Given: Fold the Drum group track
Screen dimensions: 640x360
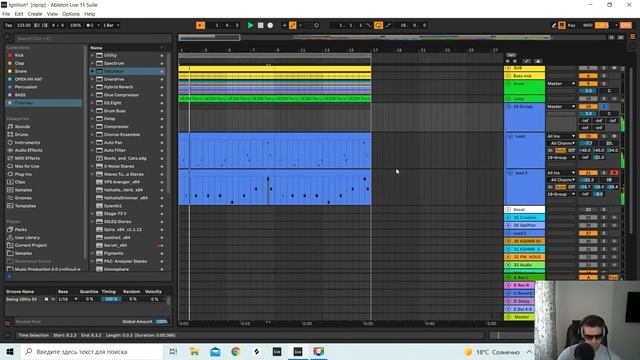Looking at the screenshot, I should pos(509,84).
